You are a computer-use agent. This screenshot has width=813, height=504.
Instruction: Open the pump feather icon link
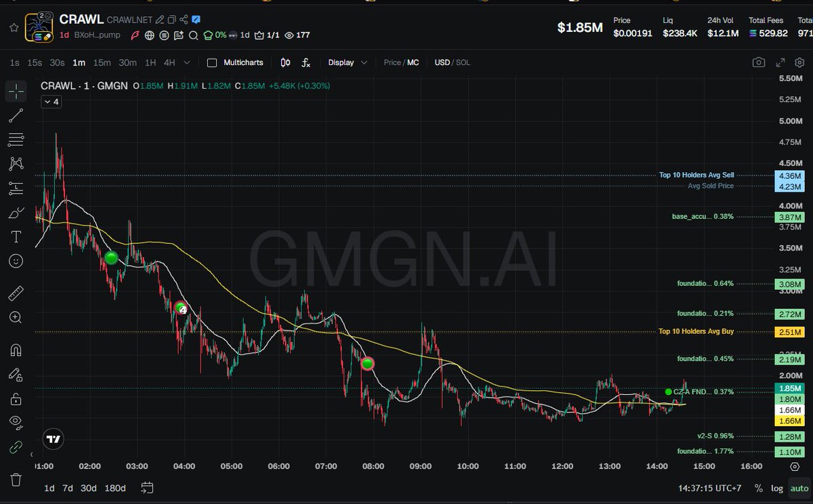click(135, 35)
